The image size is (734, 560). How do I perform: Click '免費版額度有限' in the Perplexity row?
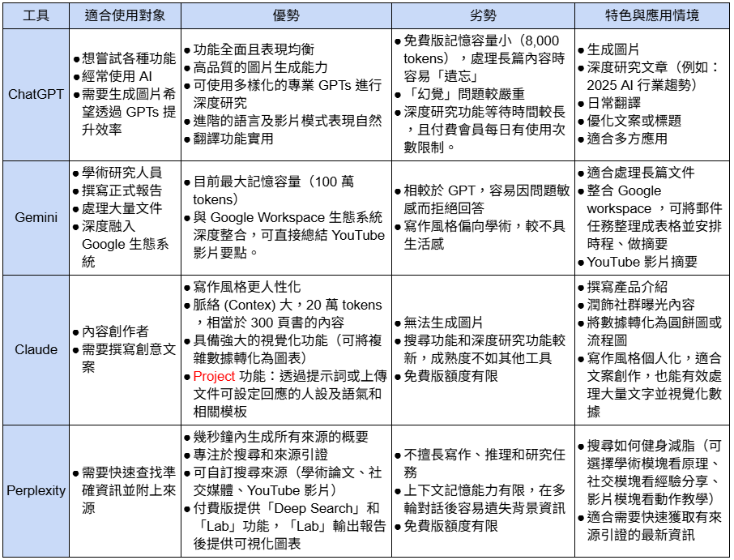coord(450,525)
